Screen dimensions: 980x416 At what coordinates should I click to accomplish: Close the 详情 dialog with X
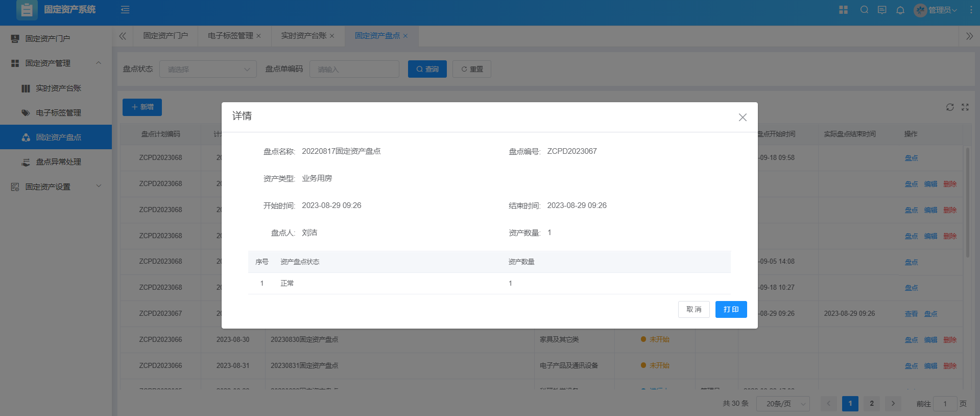[743, 118]
